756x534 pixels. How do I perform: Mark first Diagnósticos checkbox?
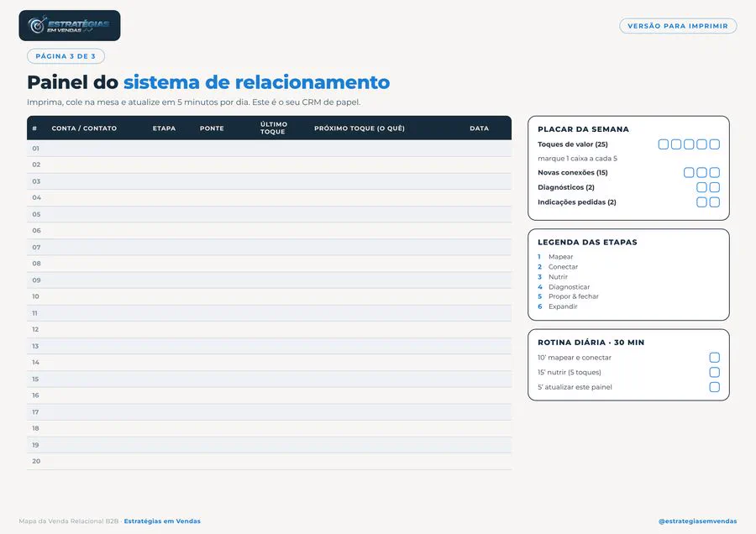[x=701, y=187]
